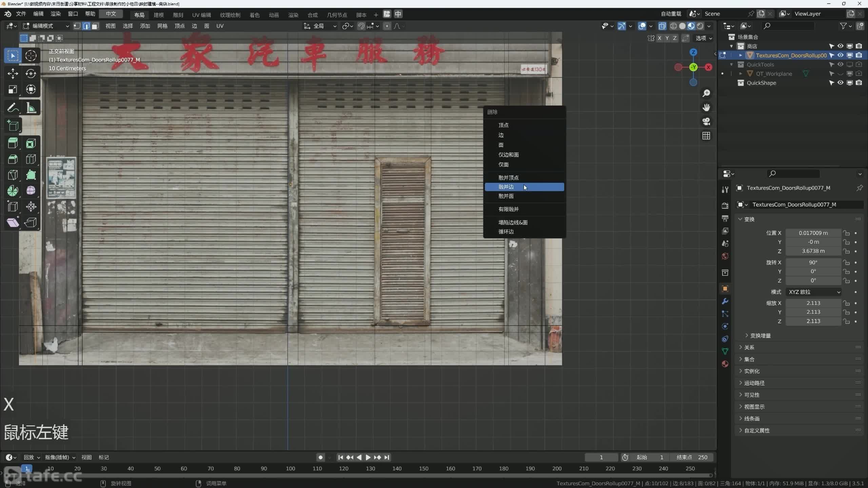The width and height of the screenshot is (868, 488).
Task: Open the Material properties tab
Action: click(725, 364)
